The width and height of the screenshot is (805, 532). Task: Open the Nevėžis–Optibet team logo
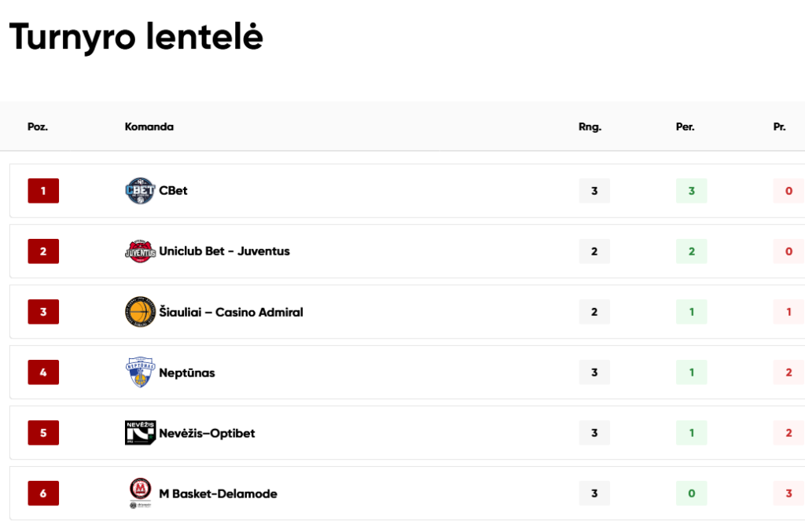click(x=140, y=432)
